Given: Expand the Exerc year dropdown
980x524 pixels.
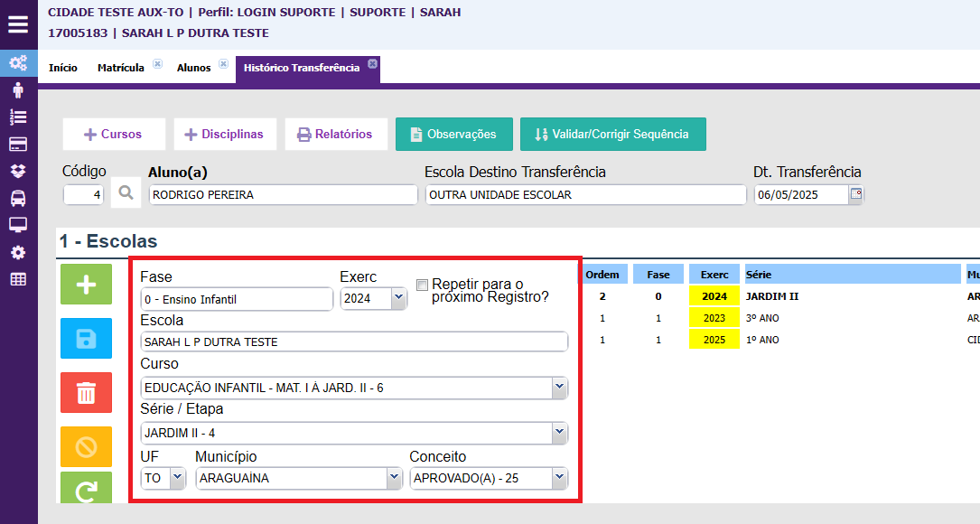Looking at the screenshot, I should click(398, 298).
